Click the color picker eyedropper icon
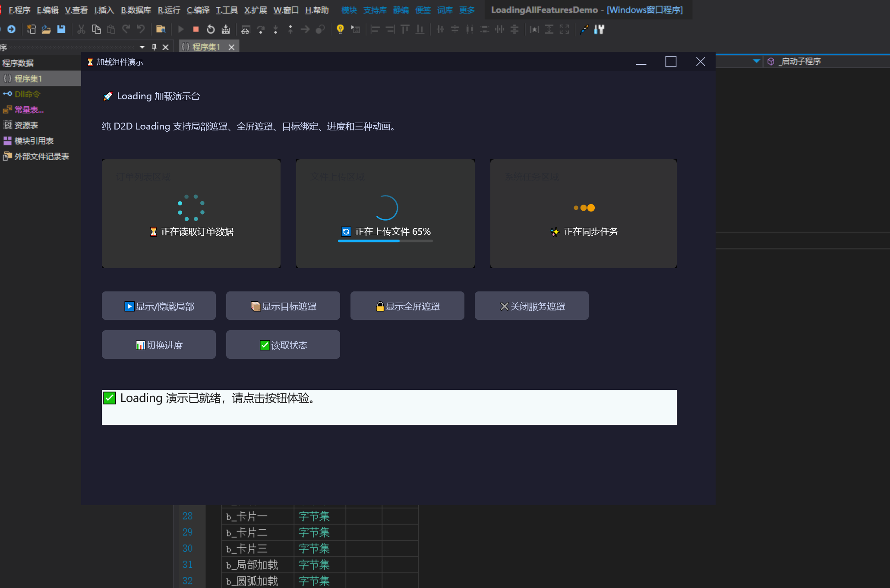The height and width of the screenshot is (588, 890). (x=584, y=29)
